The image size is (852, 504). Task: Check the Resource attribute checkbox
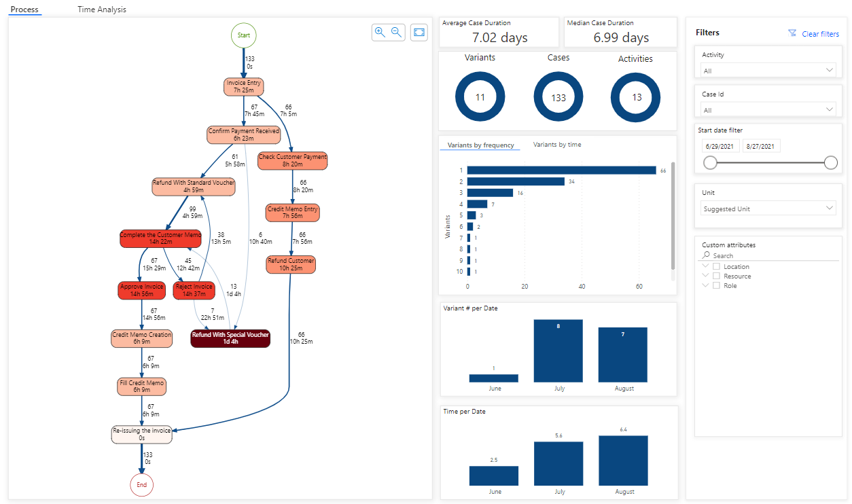(x=717, y=276)
